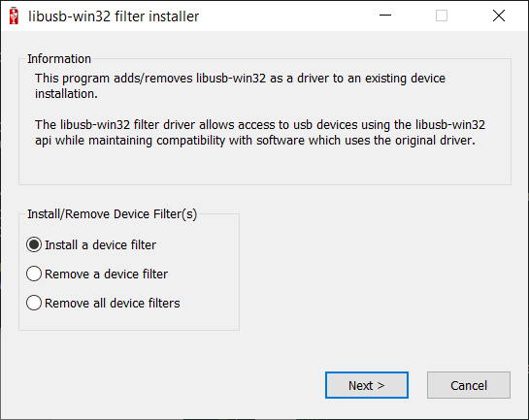The width and height of the screenshot is (529, 420).
Task: Click the "This program adds/removes" paragraph text
Action: tap(240, 85)
